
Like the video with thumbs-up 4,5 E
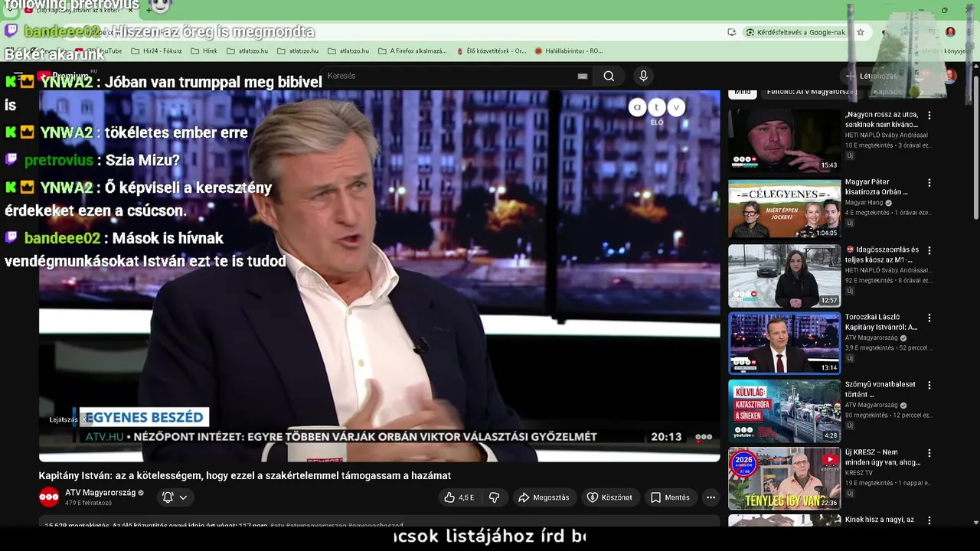(459, 497)
